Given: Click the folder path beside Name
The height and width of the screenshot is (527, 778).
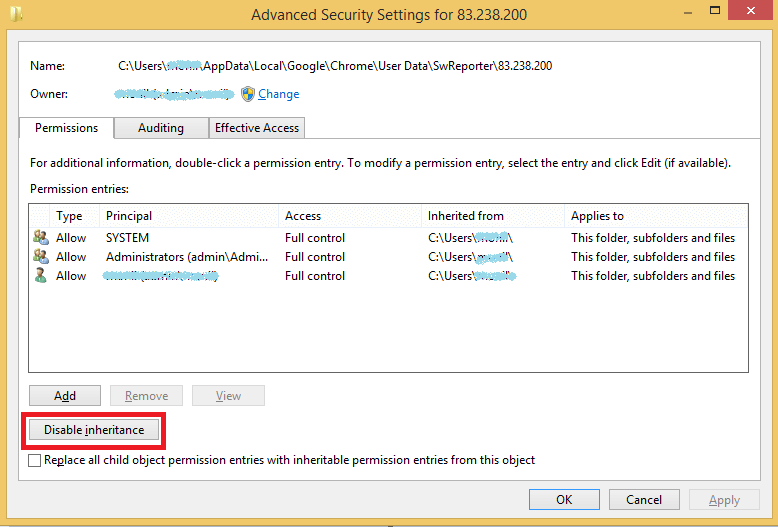Looking at the screenshot, I should point(335,66).
